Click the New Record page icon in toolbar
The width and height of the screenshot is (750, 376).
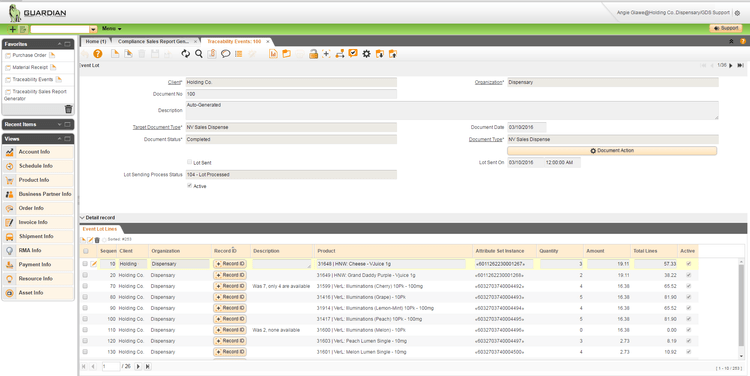[115, 54]
